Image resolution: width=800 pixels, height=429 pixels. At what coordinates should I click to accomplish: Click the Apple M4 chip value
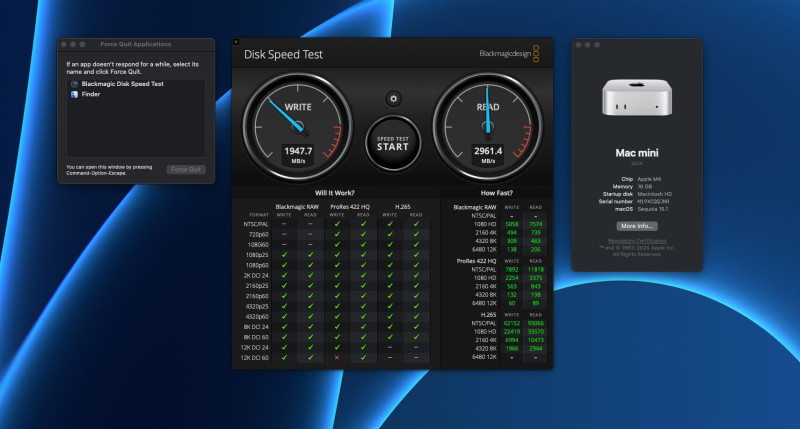coord(649,179)
